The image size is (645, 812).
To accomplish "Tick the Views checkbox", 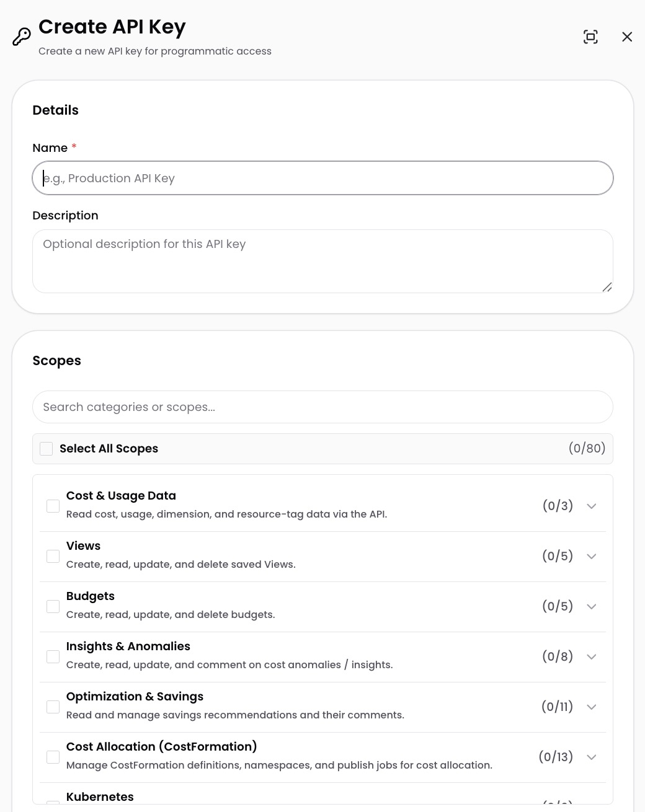I will point(53,557).
